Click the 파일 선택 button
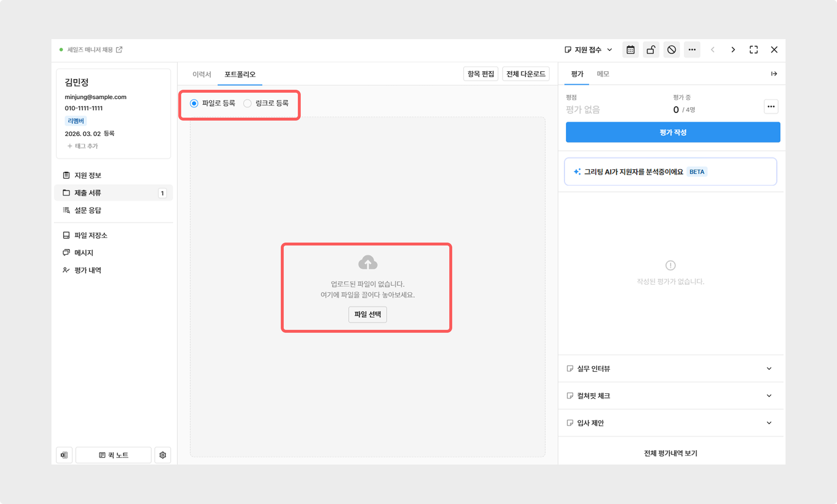Viewport: 837px width, 504px height. [368, 314]
